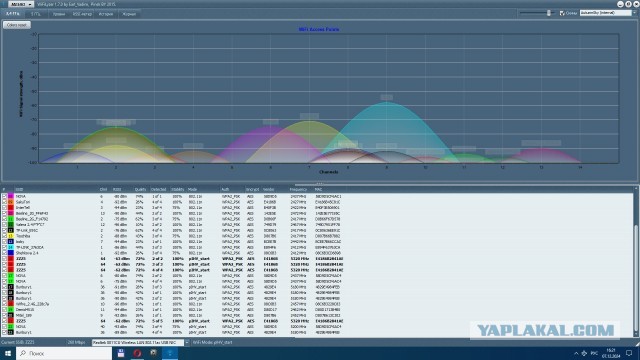
Task: Sort table by Vendor column header
Action: (x=269, y=189)
